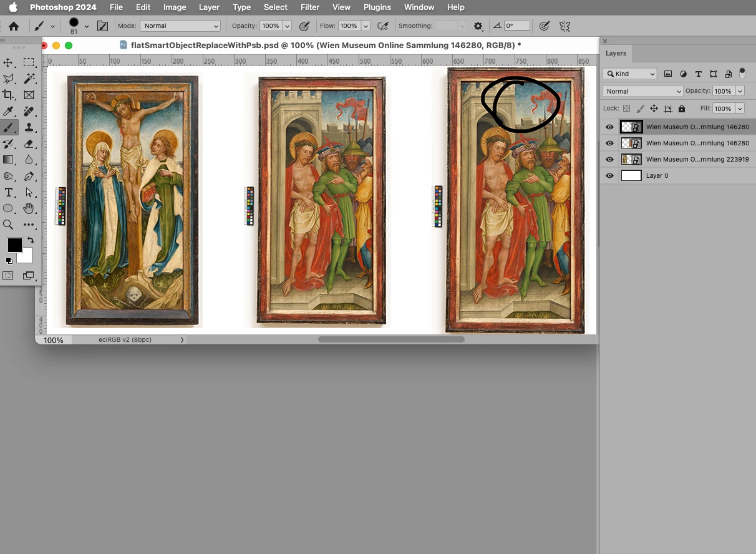Select the Magic Wand tool
The width and height of the screenshot is (756, 554).
pos(29,79)
